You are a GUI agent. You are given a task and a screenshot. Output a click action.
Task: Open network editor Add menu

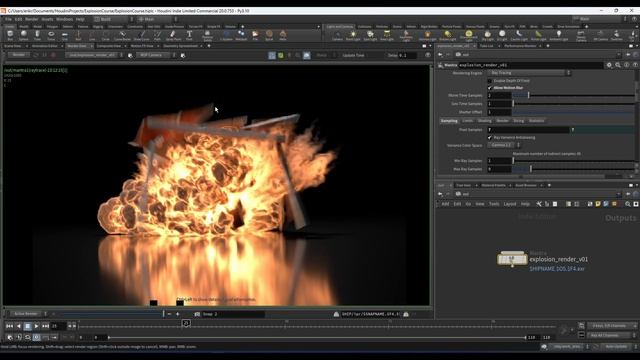[445, 204]
